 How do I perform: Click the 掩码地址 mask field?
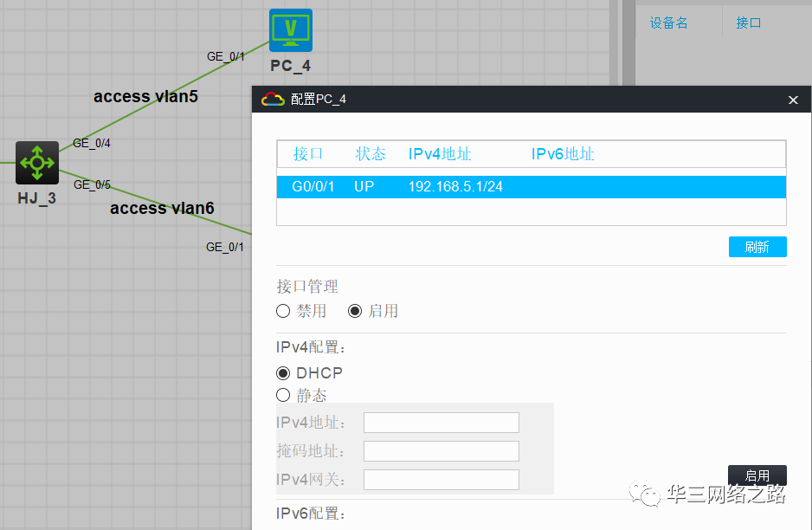tap(441, 450)
